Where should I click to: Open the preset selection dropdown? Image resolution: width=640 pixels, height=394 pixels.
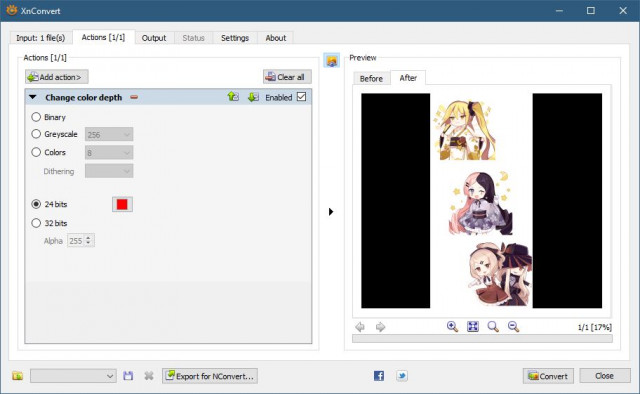73,376
